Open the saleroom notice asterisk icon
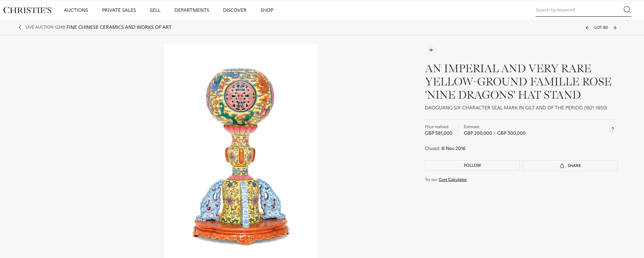The height and width of the screenshot is (258, 644). click(x=431, y=50)
